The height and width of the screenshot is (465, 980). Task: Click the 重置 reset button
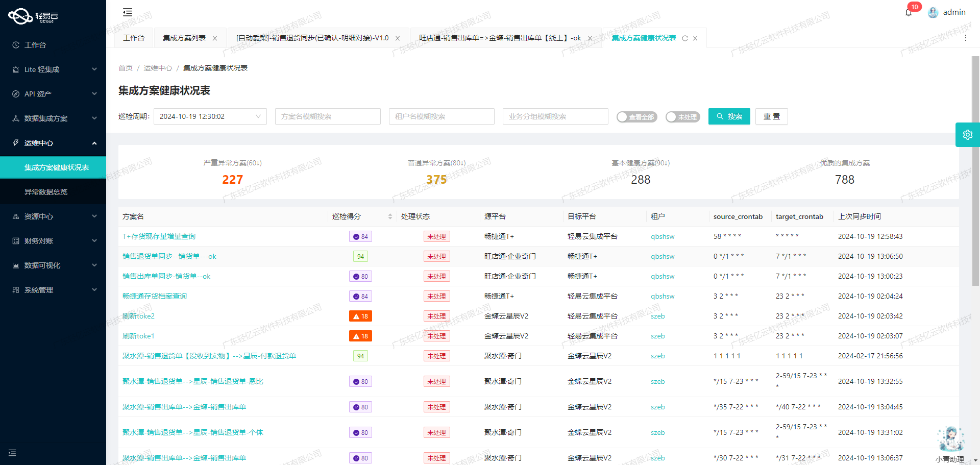click(x=772, y=116)
